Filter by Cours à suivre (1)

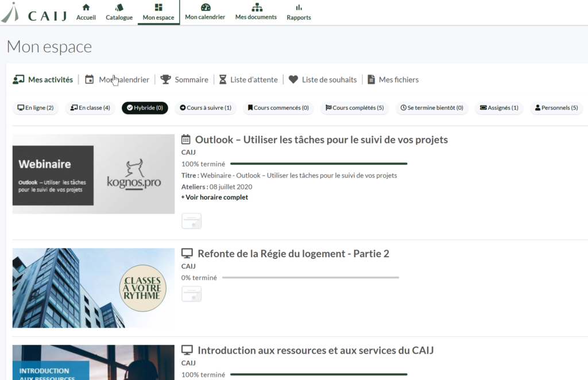pos(206,108)
